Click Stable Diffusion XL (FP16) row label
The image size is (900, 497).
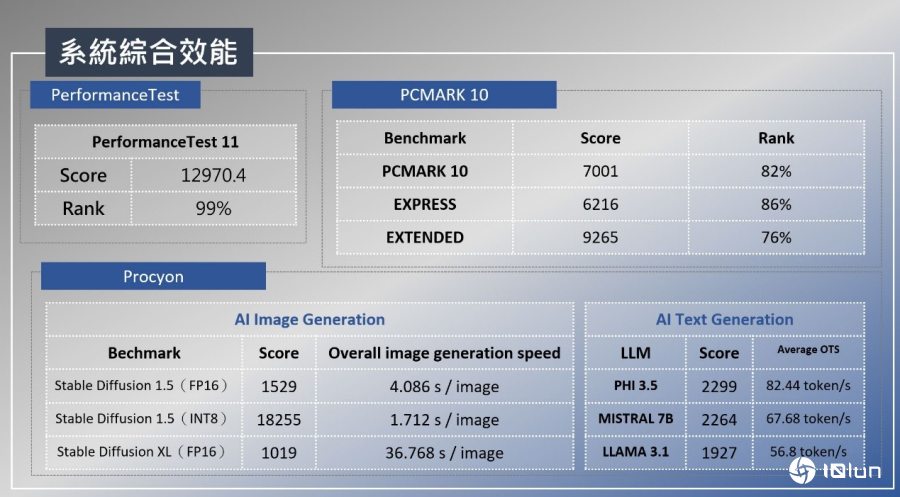[x=142, y=452]
